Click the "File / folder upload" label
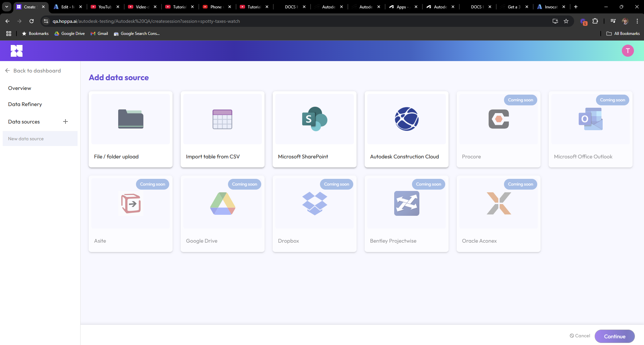The image size is (644, 345). (116, 156)
